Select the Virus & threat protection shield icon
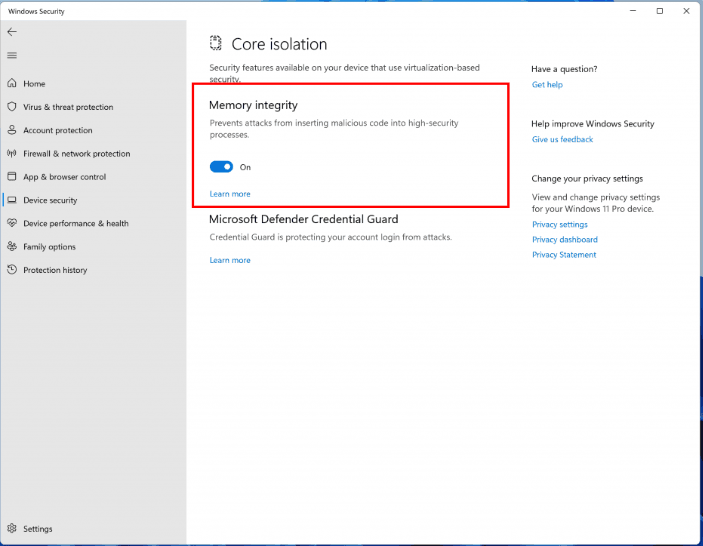The image size is (703, 546). coord(12,107)
